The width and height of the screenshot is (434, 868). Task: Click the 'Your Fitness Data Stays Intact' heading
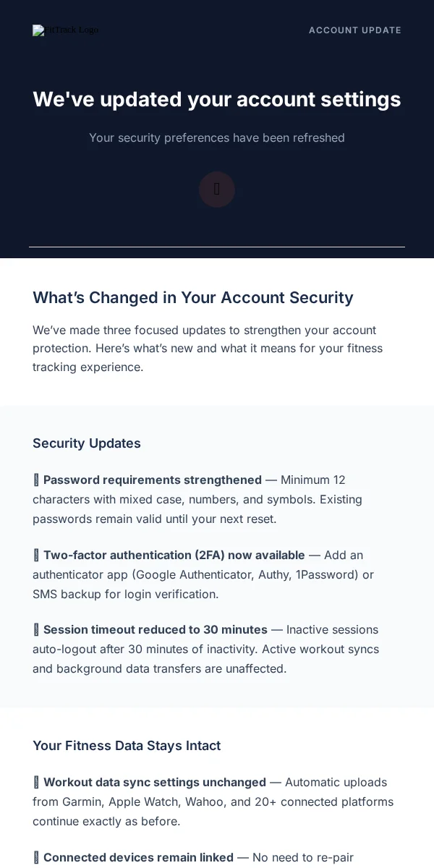click(127, 746)
